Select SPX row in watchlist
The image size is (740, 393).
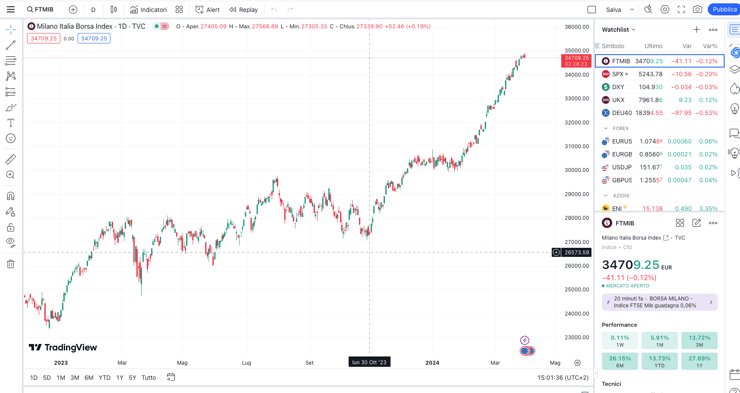pos(660,74)
